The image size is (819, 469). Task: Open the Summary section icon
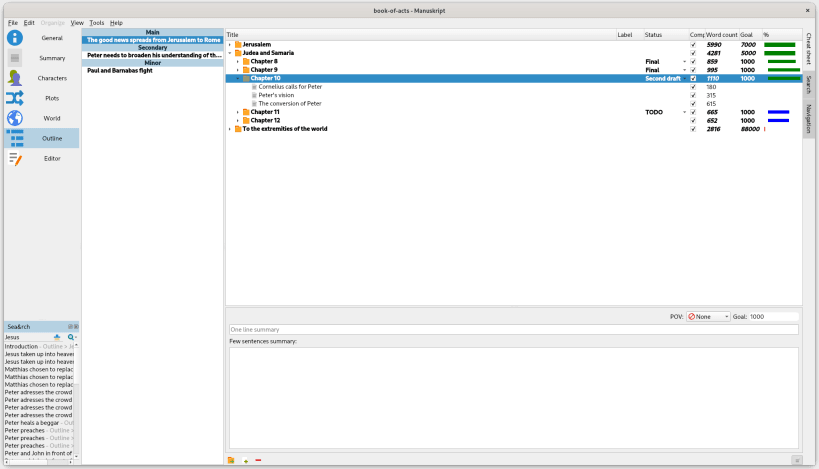pos(15,58)
